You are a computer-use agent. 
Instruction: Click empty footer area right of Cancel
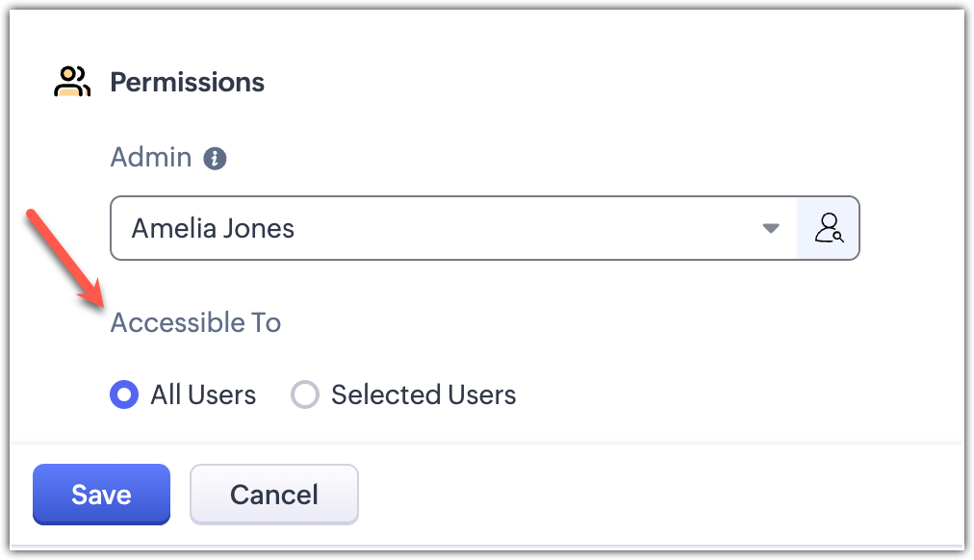[654, 495]
